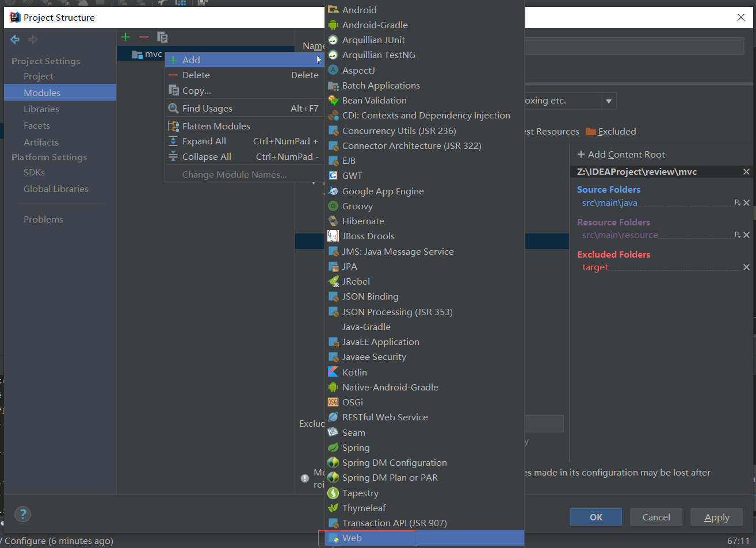Click the red minus remove module icon
Image resolution: width=756 pixels, height=548 pixels.
[144, 37]
